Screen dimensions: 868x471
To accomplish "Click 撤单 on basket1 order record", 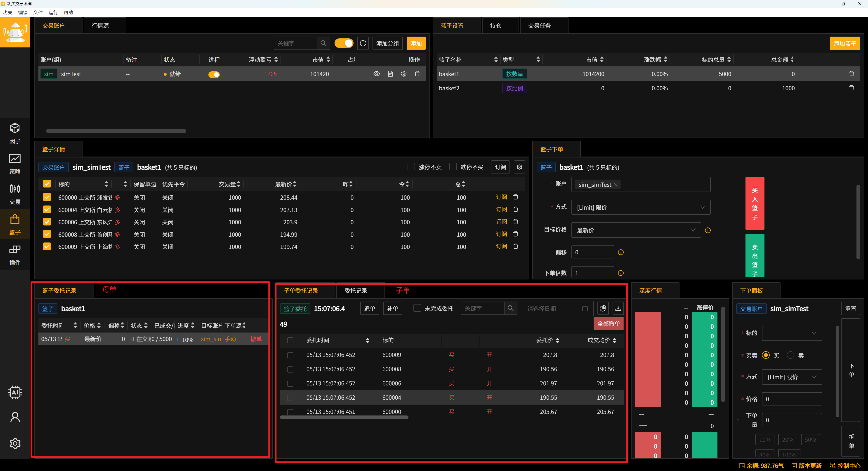I will pos(256,339).
